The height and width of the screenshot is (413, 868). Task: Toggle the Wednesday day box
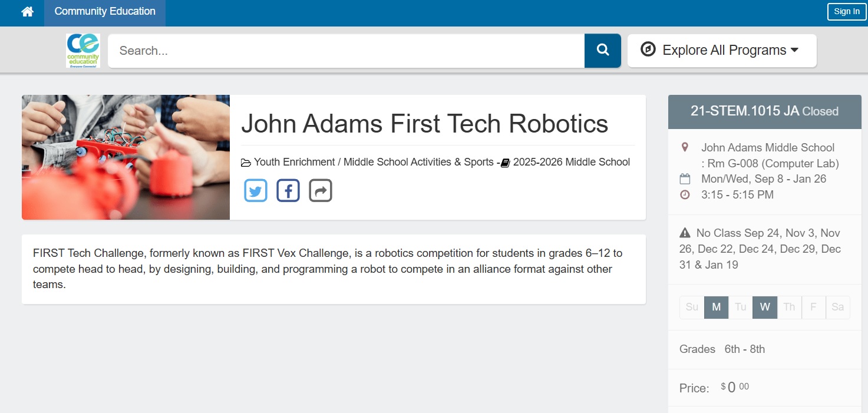(764, 307)
